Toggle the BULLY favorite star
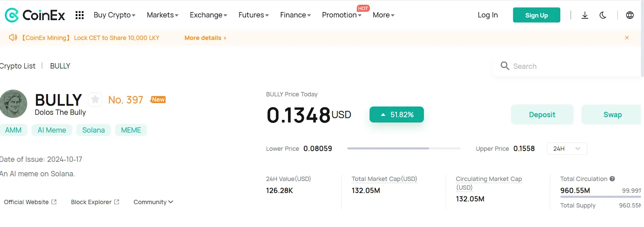This screenshot has height=227, width=644. [95, 99]
